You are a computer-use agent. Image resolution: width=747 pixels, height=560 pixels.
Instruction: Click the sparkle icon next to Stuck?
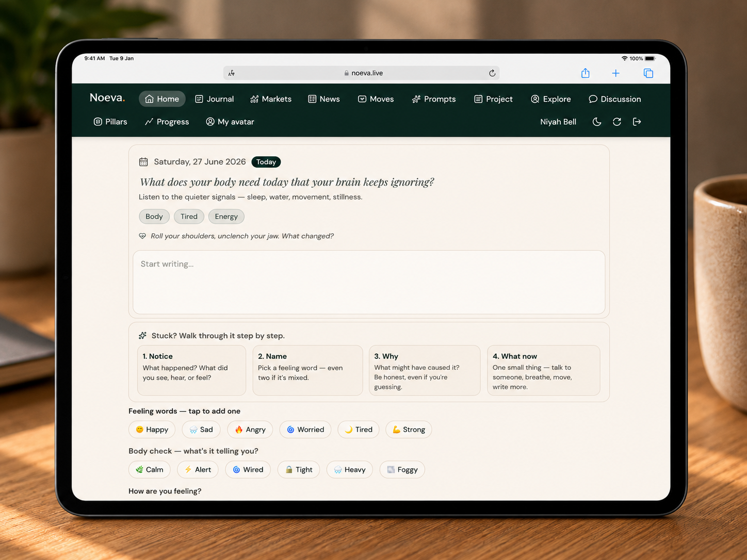(x=143, y=336)
